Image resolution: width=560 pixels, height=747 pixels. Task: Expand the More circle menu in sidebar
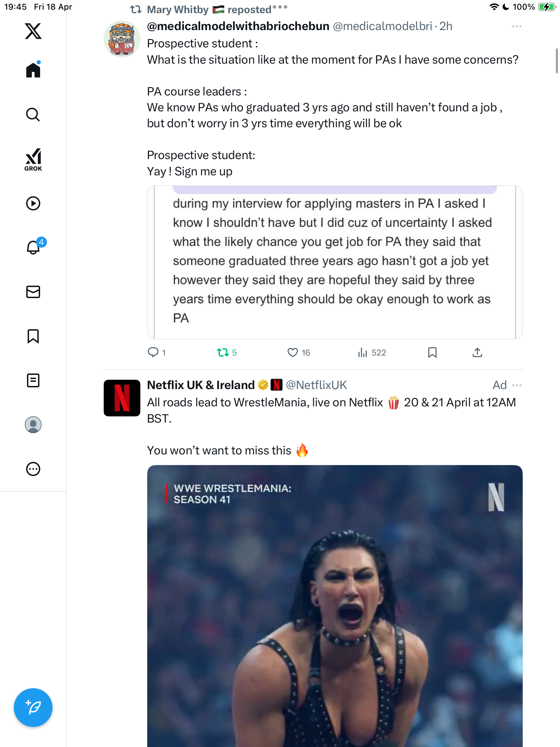coord(33,469)
